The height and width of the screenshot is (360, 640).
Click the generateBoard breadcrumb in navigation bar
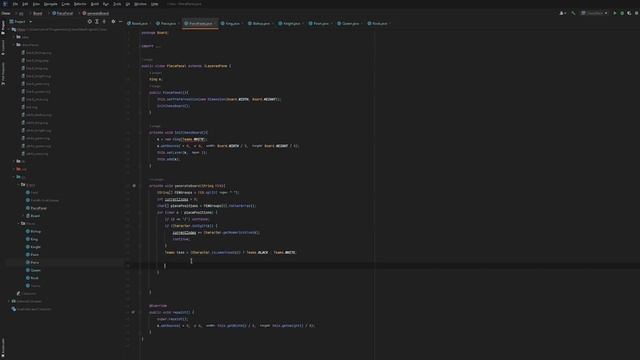click(96, 13)
